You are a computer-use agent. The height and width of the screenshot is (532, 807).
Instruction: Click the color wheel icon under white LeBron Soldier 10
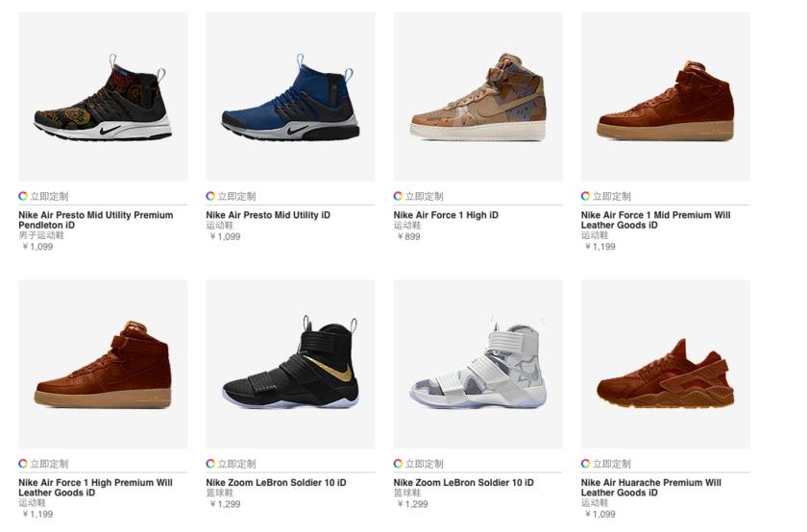(x=398, y=464)
